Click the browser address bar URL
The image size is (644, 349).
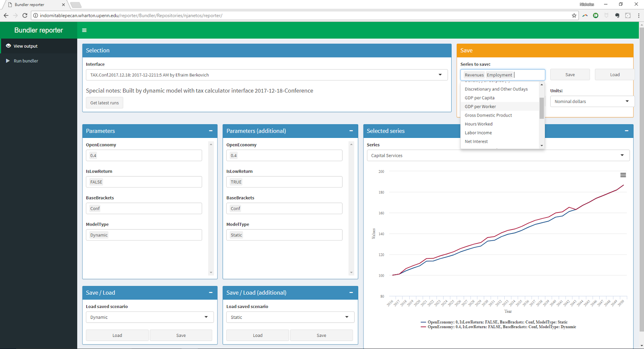[x=131, y=16]
